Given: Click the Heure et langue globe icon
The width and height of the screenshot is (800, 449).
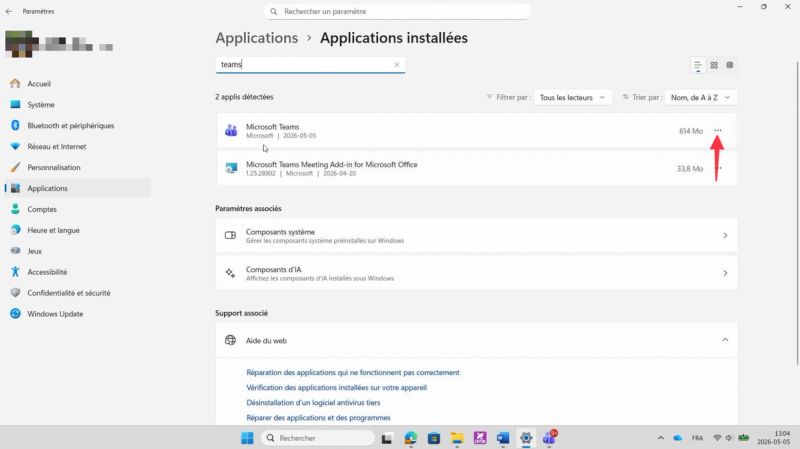Looking at the screenshot, I should click(x=15, y=230).
